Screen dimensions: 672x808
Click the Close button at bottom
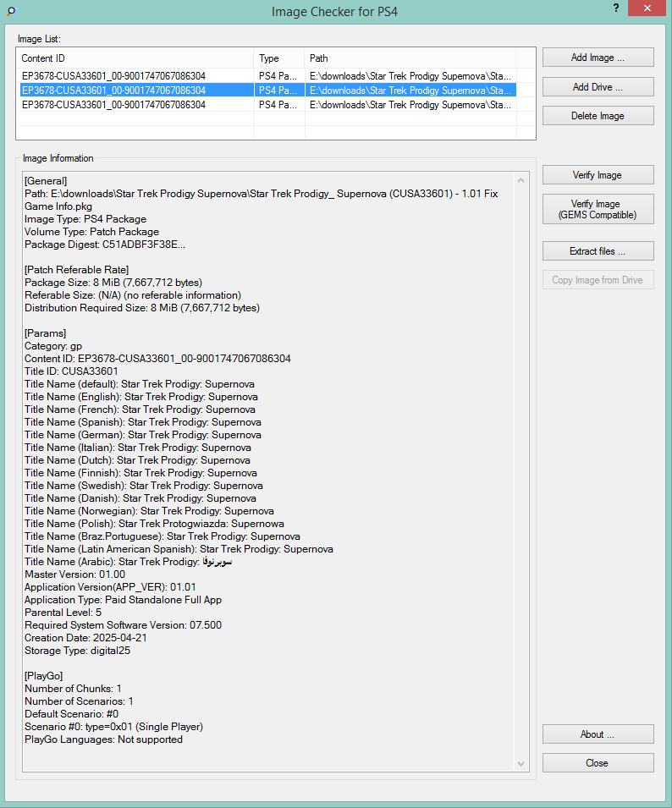click(x=598, y=763)
